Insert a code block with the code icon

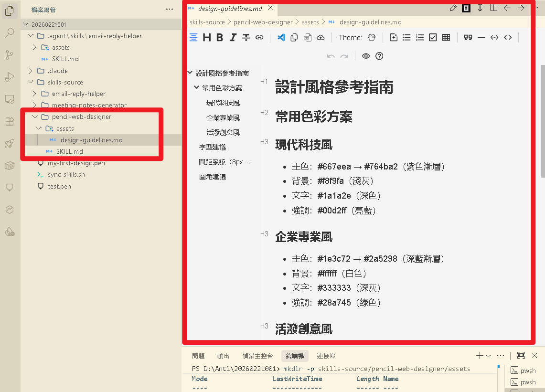[508, 38]
